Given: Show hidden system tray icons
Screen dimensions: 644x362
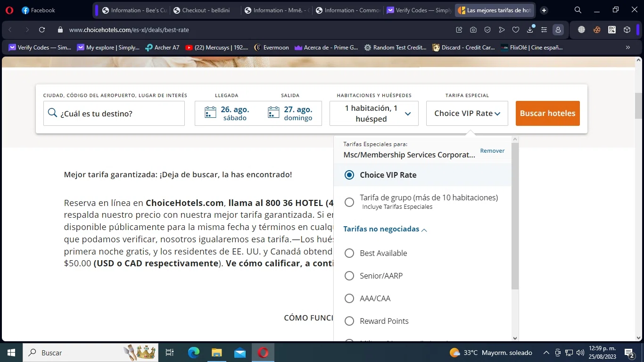Looking at the screenshot, I should point(546,353).
